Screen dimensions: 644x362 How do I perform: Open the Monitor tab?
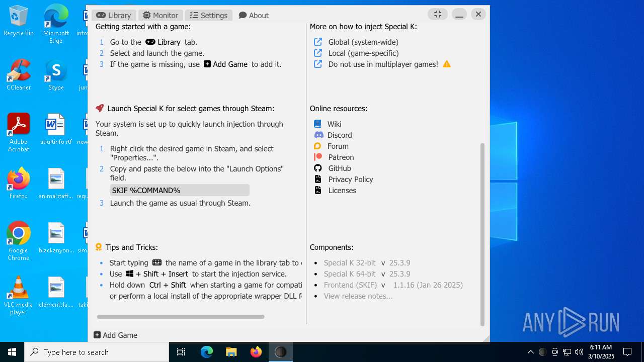coord(160,15)
